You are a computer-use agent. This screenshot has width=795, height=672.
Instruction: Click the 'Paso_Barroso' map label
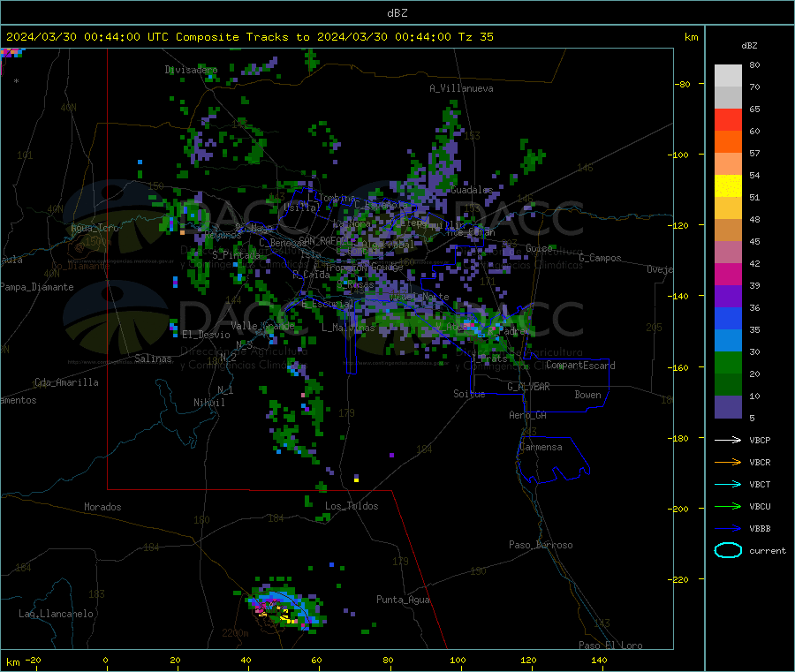tap(541, 545)
